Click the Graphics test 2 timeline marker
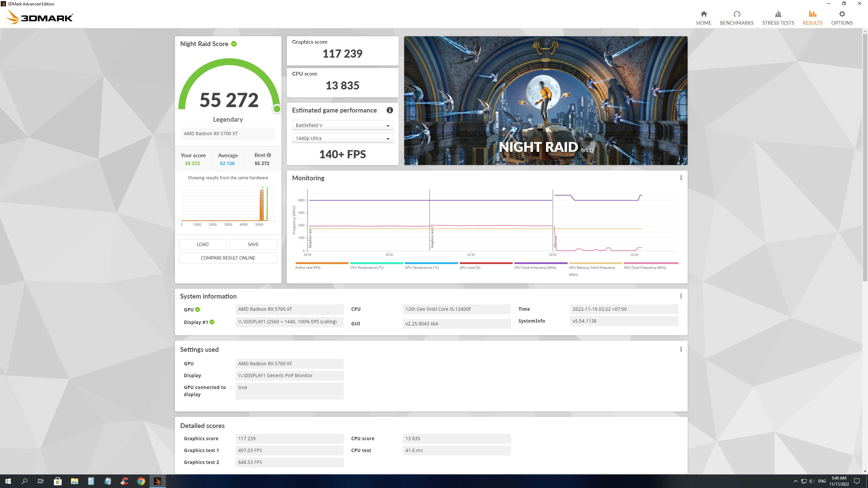The height and width of the screenshot is (488, 868). pyautogui.click(x=432, y=237)
